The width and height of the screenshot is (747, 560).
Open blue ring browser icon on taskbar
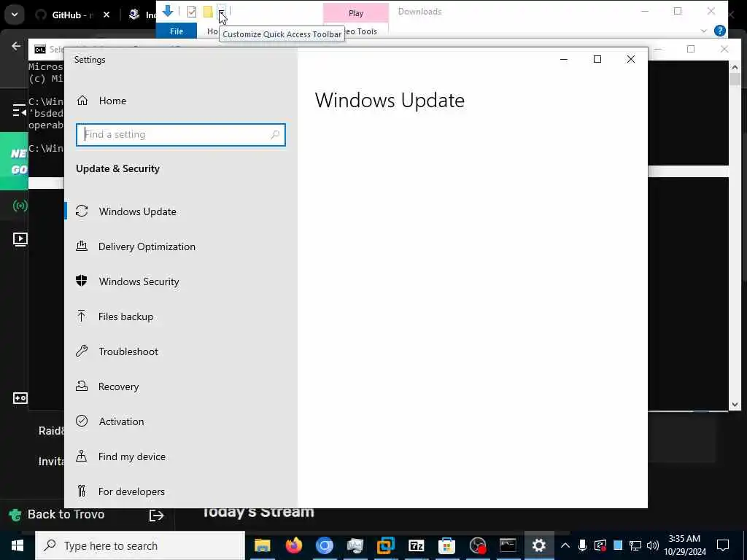click(325, 545)
